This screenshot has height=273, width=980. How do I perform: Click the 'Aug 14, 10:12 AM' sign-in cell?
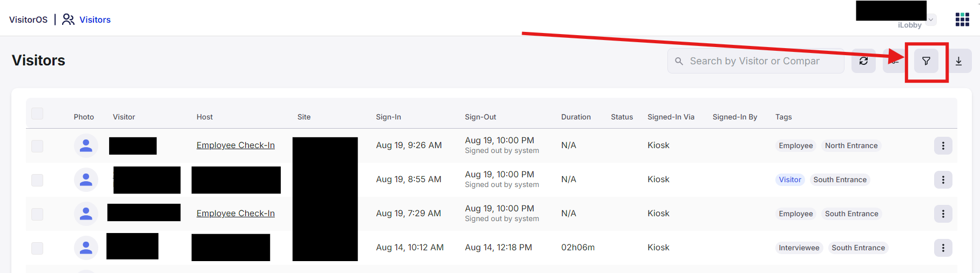coord(410,248)
